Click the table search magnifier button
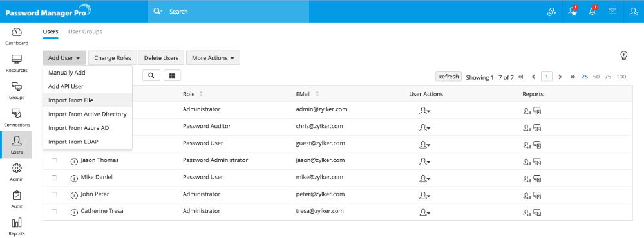This screenshot has width=644, height=238. 151,75
